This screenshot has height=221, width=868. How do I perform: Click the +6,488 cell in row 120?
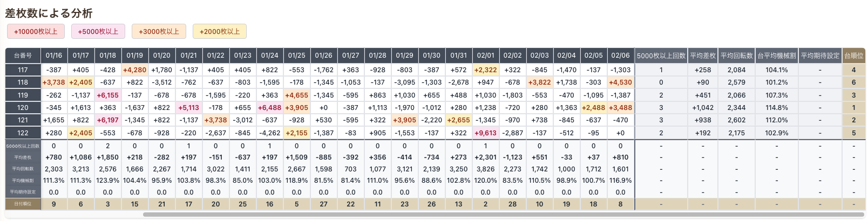269,108
